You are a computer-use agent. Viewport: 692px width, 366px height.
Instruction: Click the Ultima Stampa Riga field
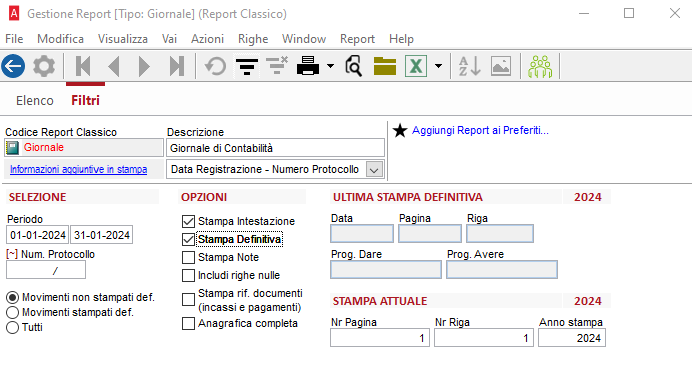click(500, 234)
